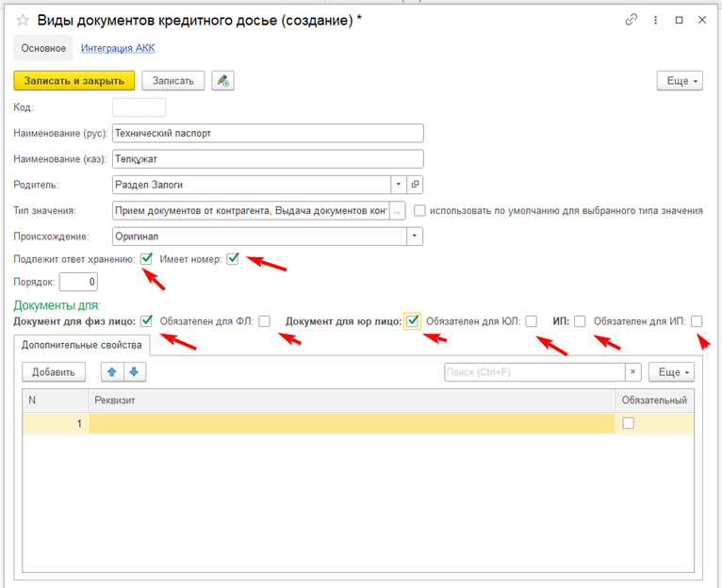Click the Порядок number field
This screenshot has width=722, height=588.
point(78,282)
